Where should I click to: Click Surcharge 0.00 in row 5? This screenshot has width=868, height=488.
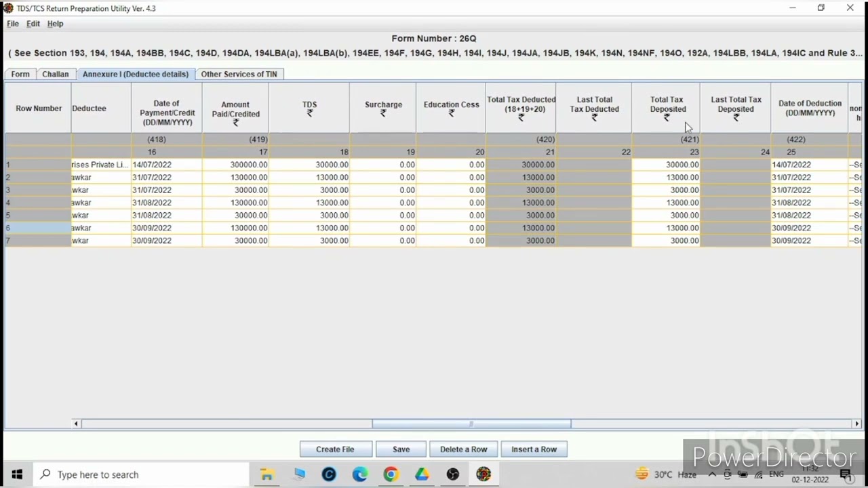(383, 216)
